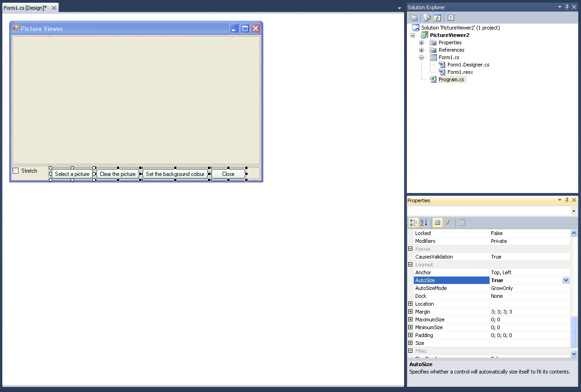Expand the MinimumSize property
The height and width of the screenshot is (392, 581).
[411, 327]
